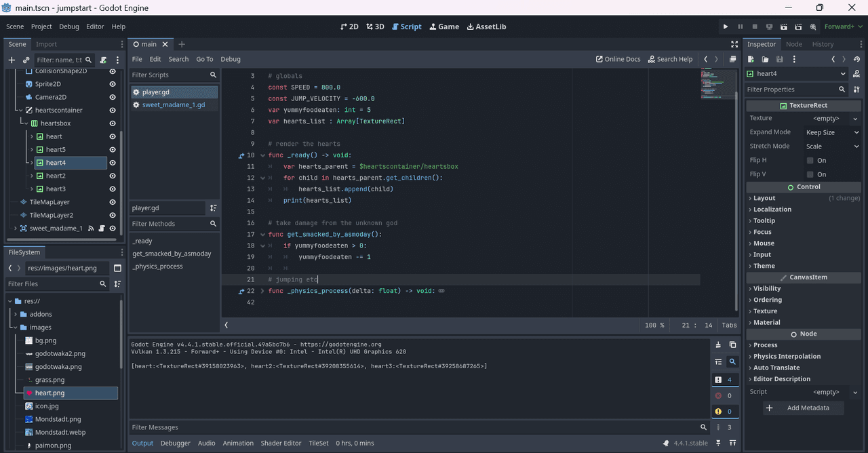Viewport: 868px width, 453px height.
Task: Enable the Flip V checkbox
Action: (x=810, y=174)
